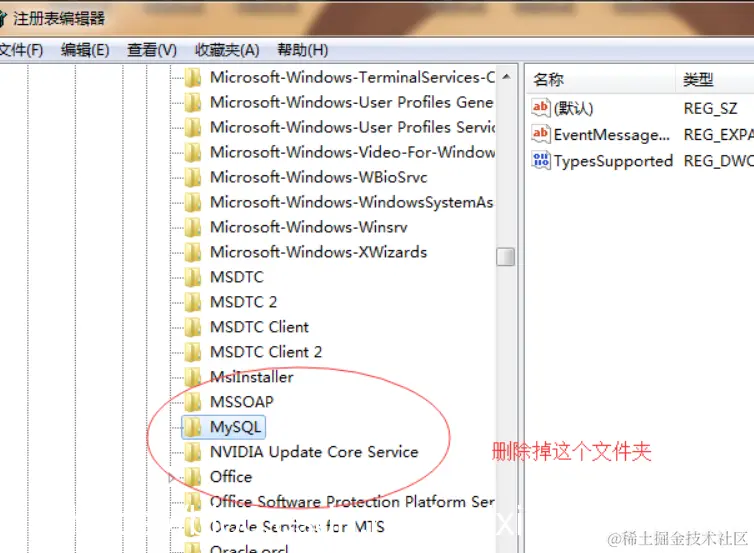Click the NVIDIA Update Core Service folder icon

point(193,452)
